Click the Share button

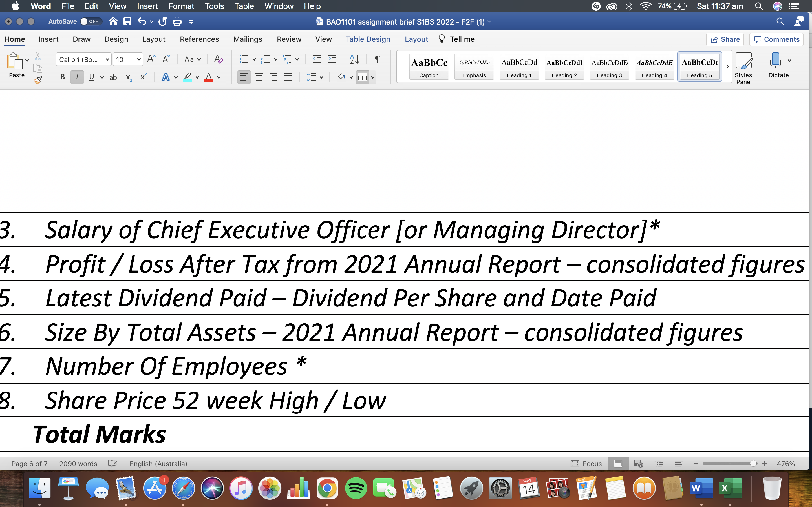click(725, 39)
